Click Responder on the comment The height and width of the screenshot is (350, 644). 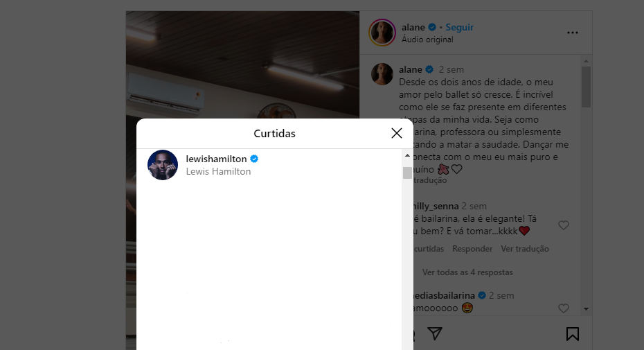click(x=472, y=249)
